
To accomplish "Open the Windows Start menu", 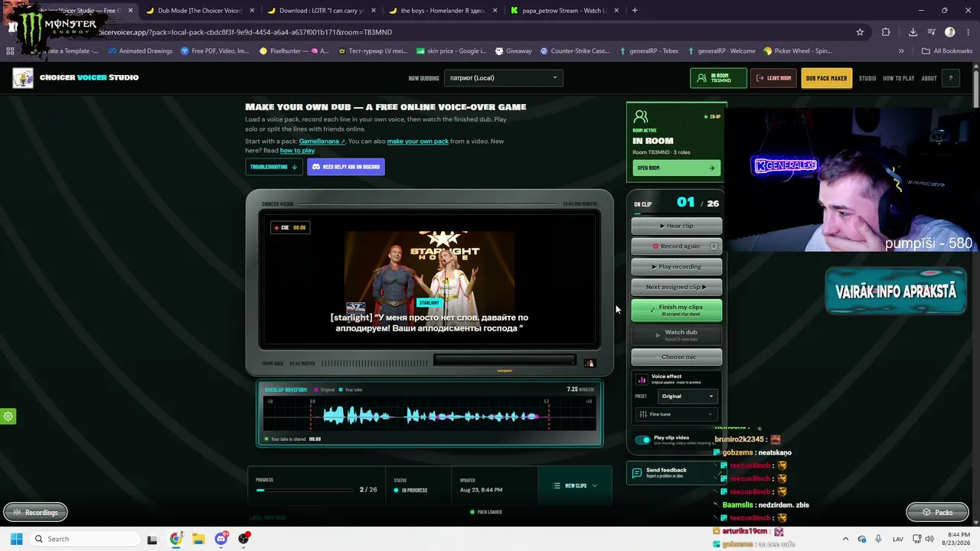I will 16,539.
